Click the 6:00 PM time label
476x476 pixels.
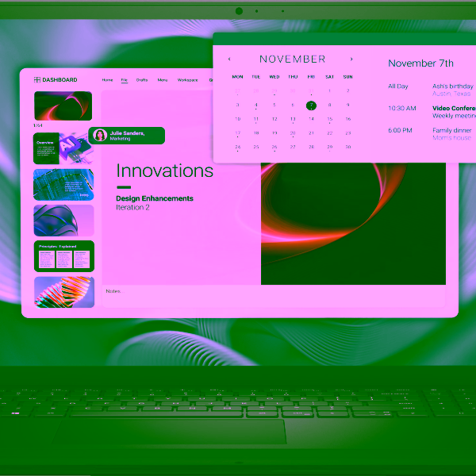(x=400, y=130)
